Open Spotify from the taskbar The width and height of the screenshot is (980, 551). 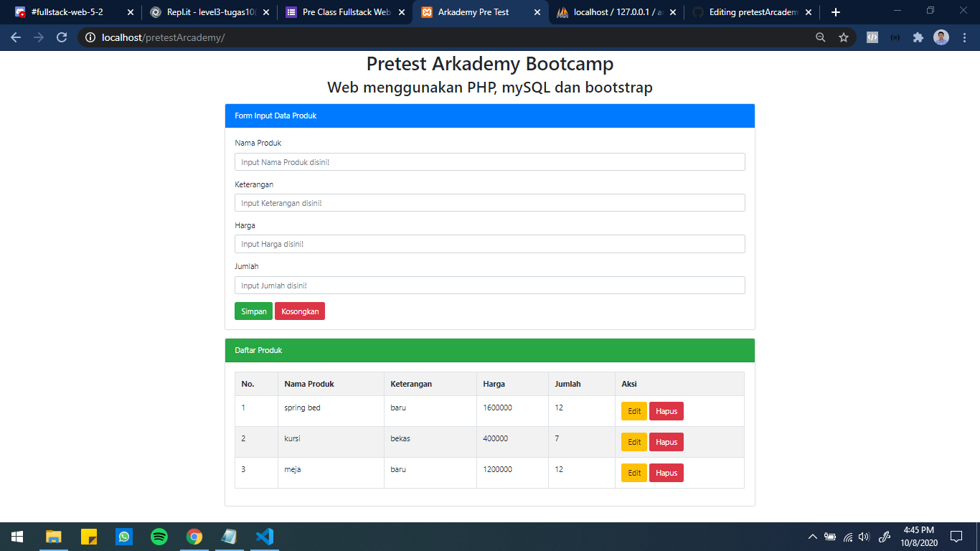(159, 537)
